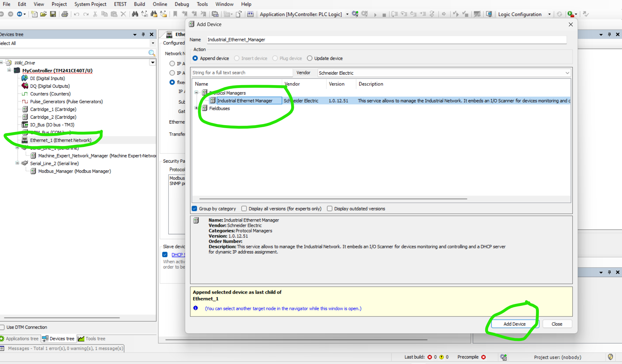Click the Print toolbar icon
The image size is (622, 364).
coord(65,14)
